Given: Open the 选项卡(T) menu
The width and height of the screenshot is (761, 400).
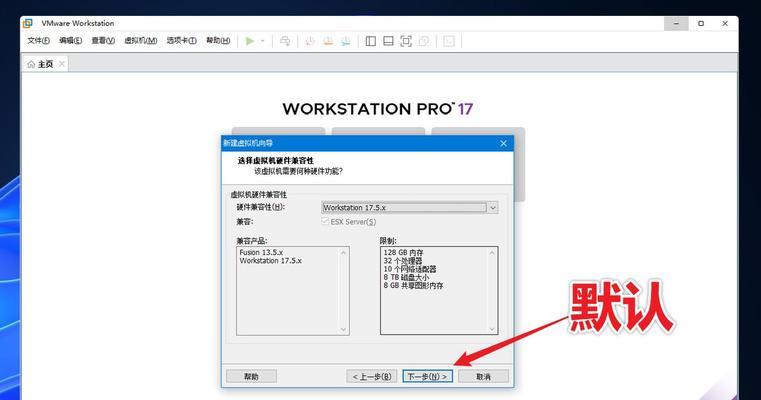Looking at the screenshot, I should [182, 41].
